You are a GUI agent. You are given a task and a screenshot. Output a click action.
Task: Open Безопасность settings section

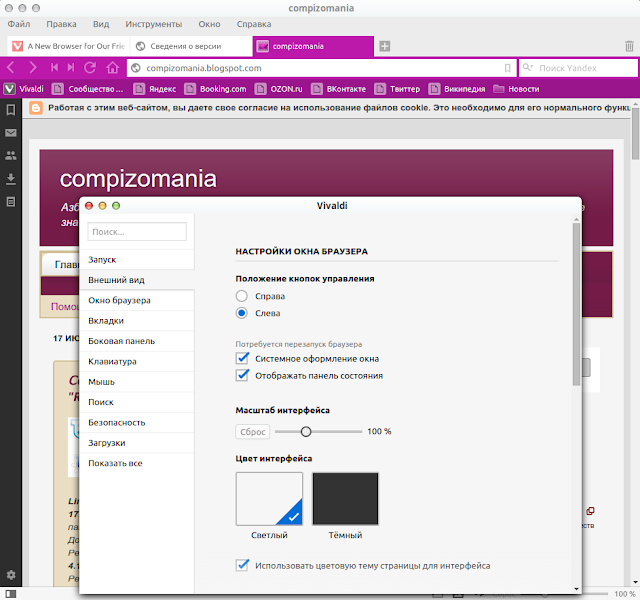[x=137, y=423]
